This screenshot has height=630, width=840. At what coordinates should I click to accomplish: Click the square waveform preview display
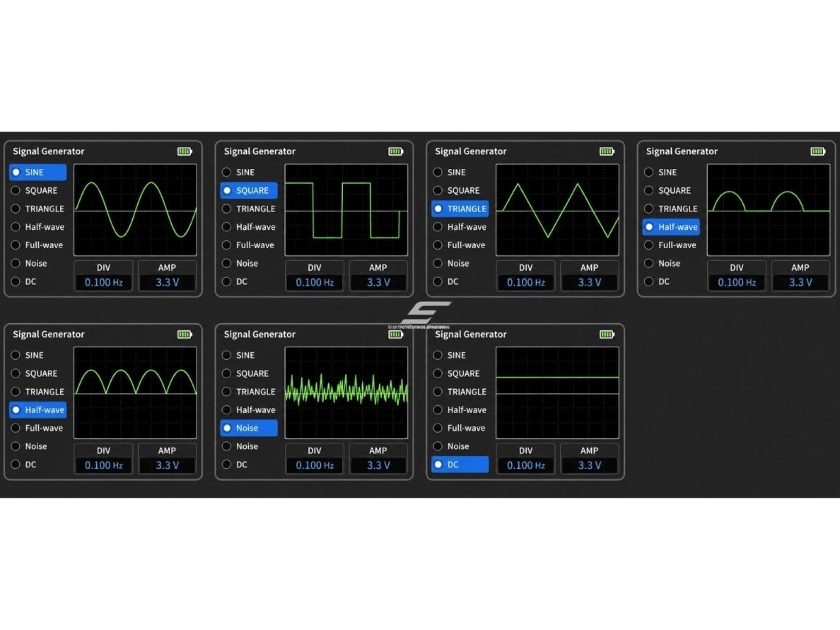click(x=346, y=210)
